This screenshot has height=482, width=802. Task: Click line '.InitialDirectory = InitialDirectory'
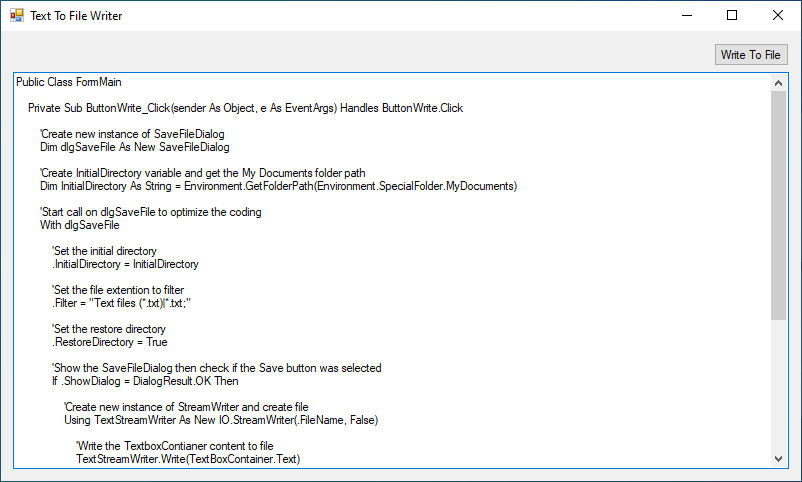(x=125, y=264)
